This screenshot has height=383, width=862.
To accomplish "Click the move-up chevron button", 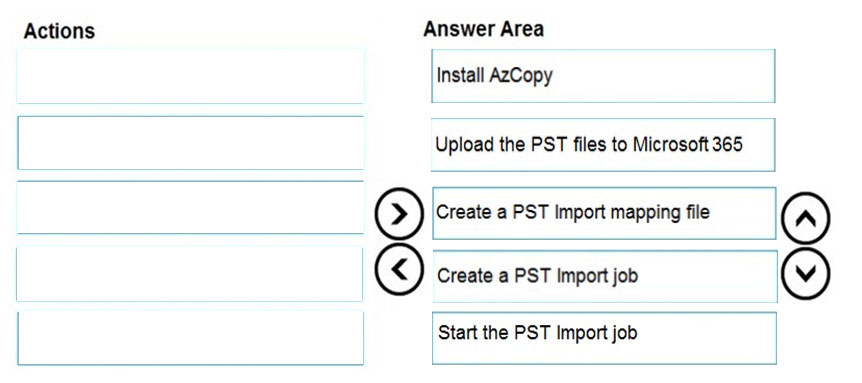I will pos(805,218).
